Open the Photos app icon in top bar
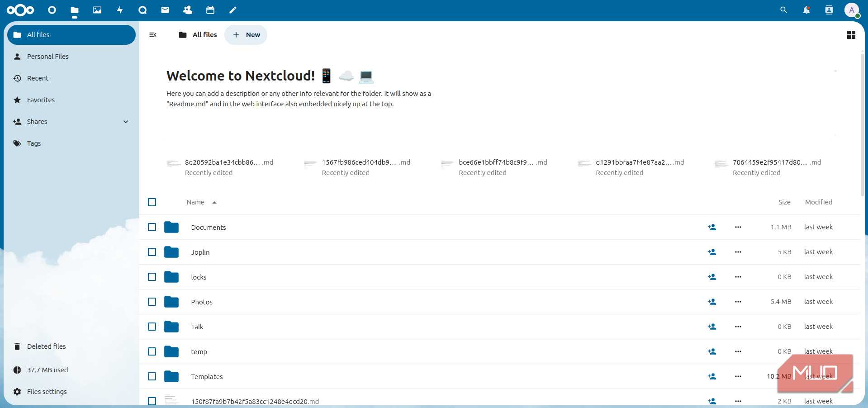The image size is (868, 408). 97,10
